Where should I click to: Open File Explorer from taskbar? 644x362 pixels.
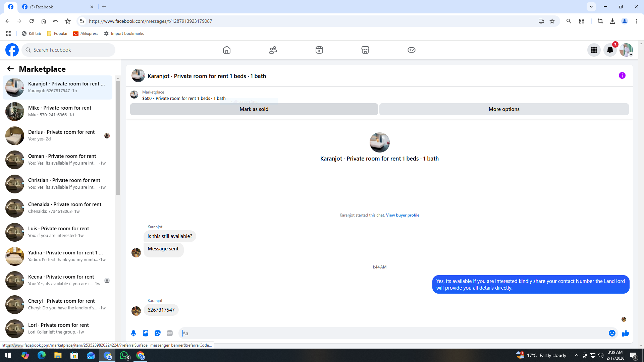(58, 355)
